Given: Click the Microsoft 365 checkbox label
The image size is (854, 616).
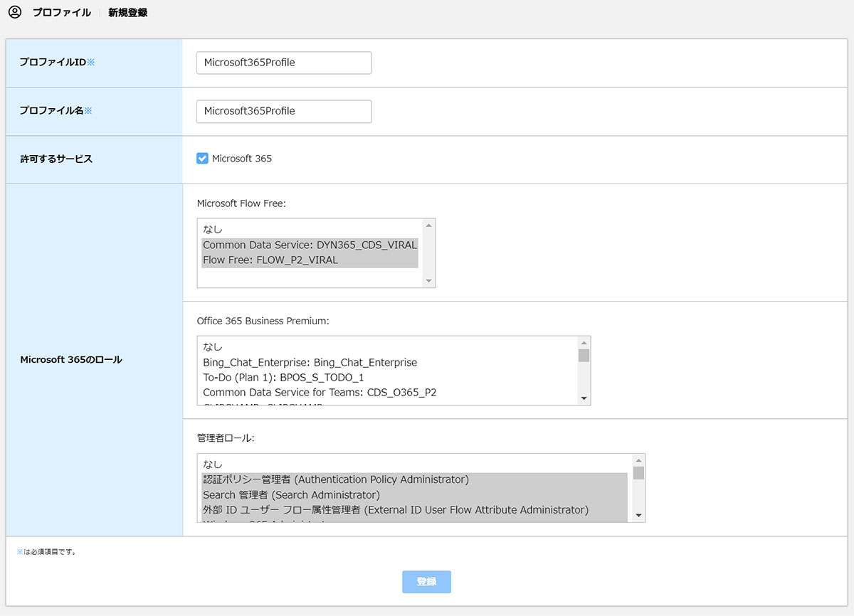Looking at the screenshot, I should pyautogui.click(x=242, y=159).
